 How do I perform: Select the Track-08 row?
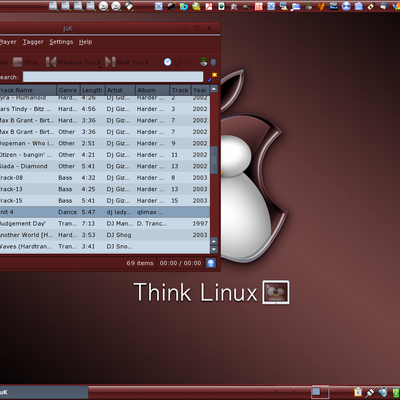coord(105,178)
